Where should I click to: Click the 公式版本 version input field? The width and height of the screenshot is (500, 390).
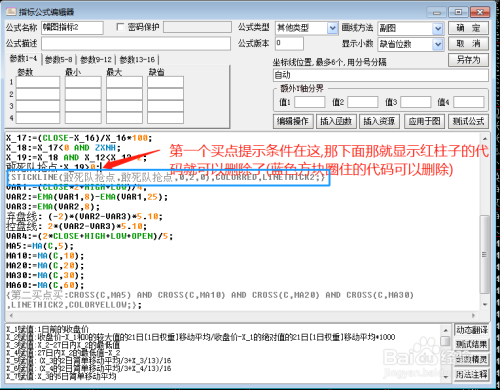point(289,43)
